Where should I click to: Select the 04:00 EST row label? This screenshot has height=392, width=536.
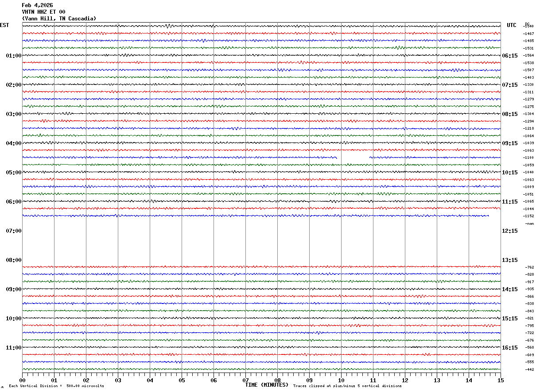[14, 143]
